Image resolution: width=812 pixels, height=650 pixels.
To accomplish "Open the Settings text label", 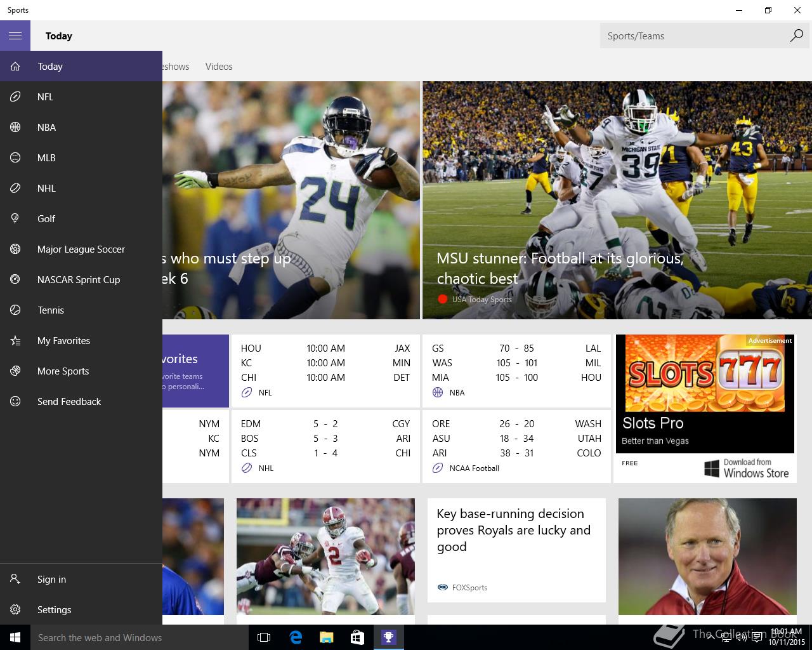I will click(54, 610).
